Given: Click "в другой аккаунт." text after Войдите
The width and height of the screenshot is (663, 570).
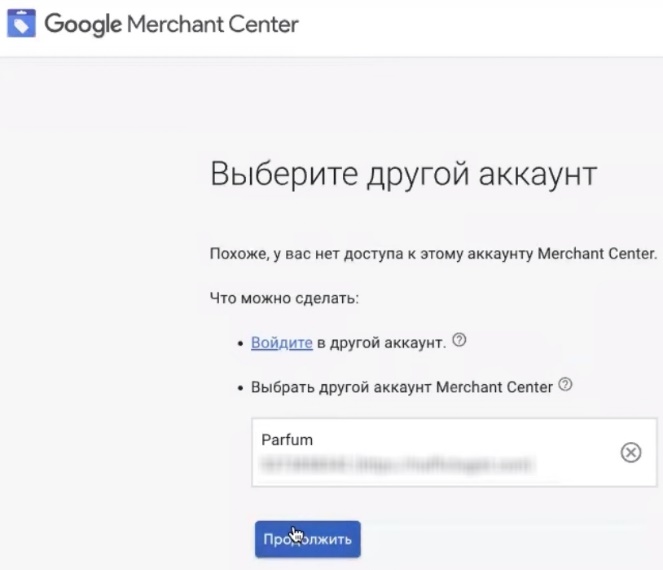Looking at the screenshot, I should click(382, 343).
